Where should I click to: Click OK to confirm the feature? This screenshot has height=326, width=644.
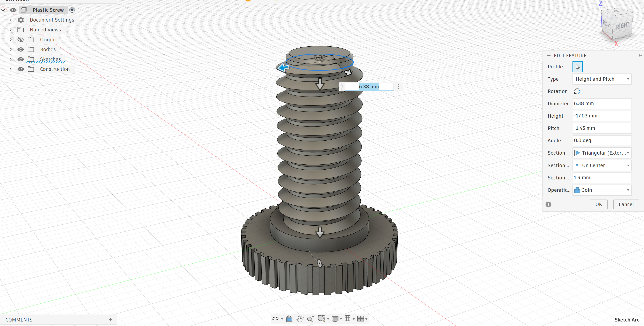click(599, 204)
